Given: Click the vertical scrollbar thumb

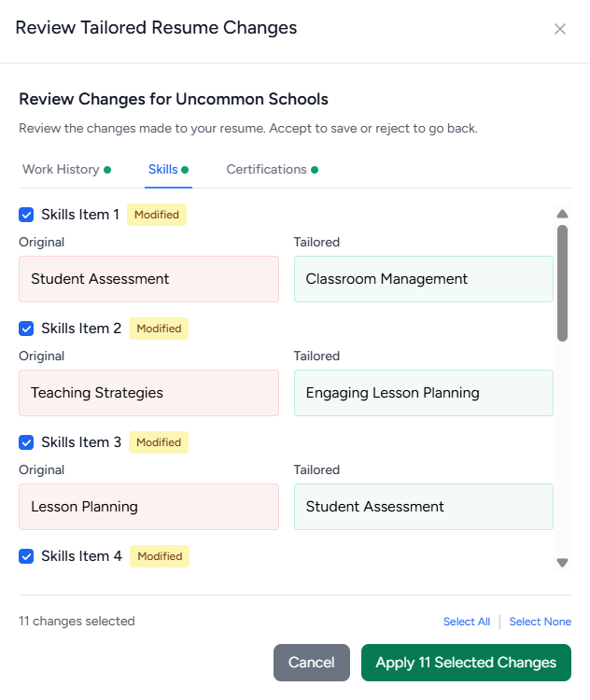Looking at the screenshot, I should [562, 284].
